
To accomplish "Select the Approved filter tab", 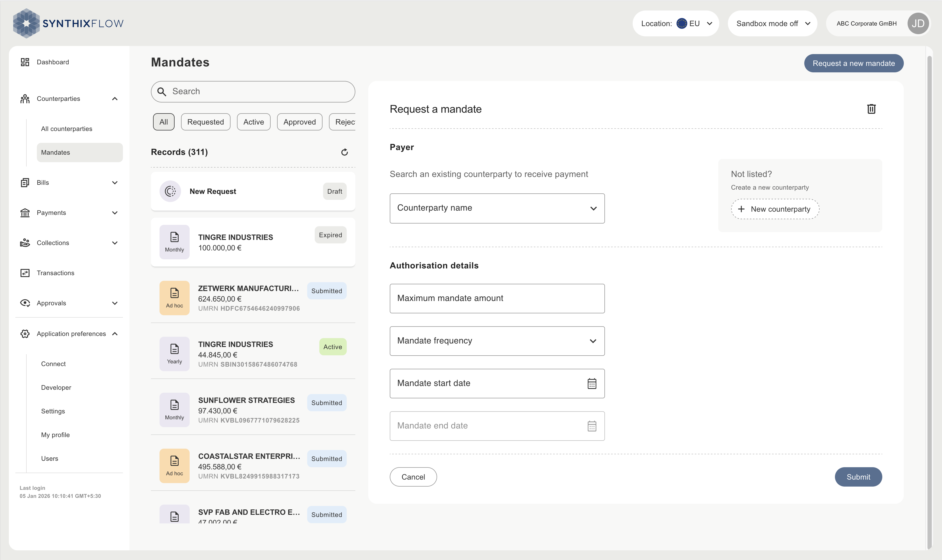I will (x=300, y=122).
